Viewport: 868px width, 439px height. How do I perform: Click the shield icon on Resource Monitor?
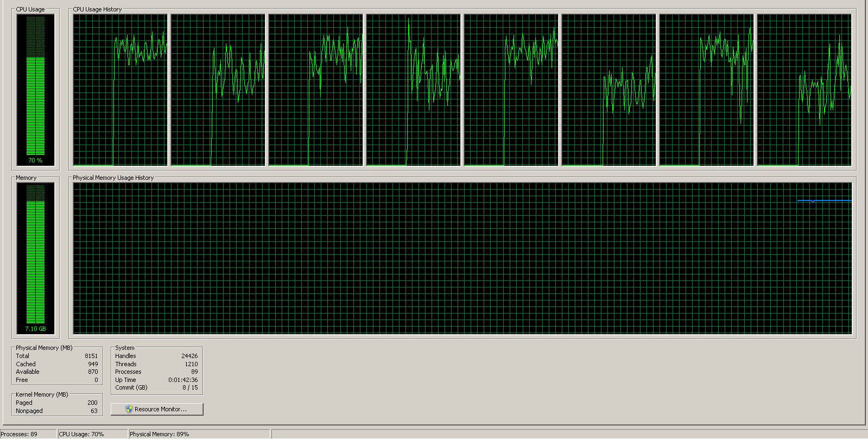[129, 409]
